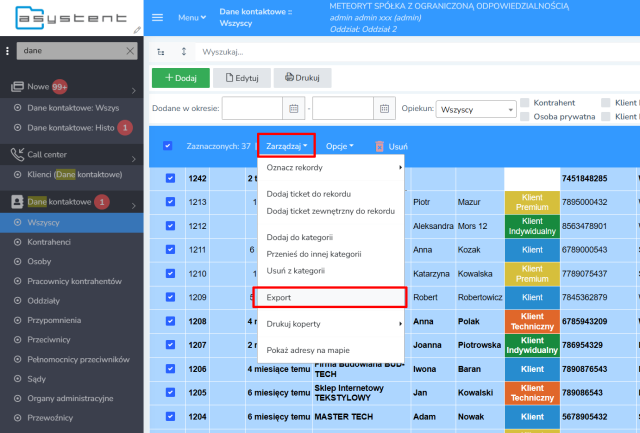Click badge next to Dane kontaktowe: Histo

point(125,128)
